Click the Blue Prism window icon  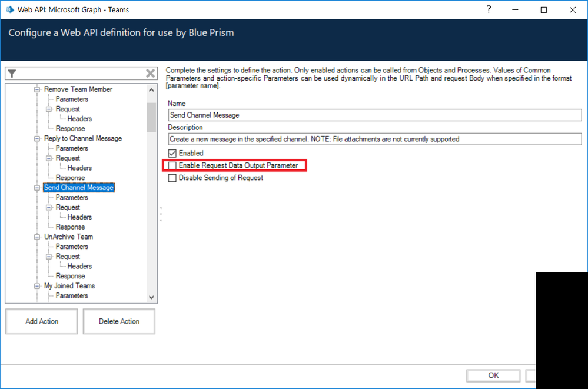coord(9,9)
